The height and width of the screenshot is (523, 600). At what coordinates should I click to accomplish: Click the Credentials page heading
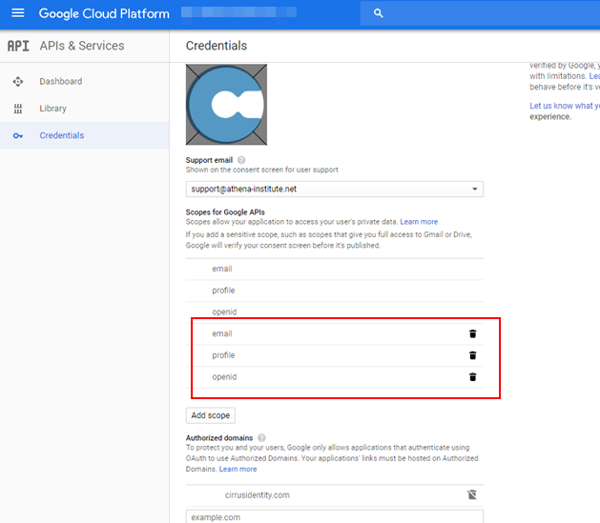coord(216,46)
